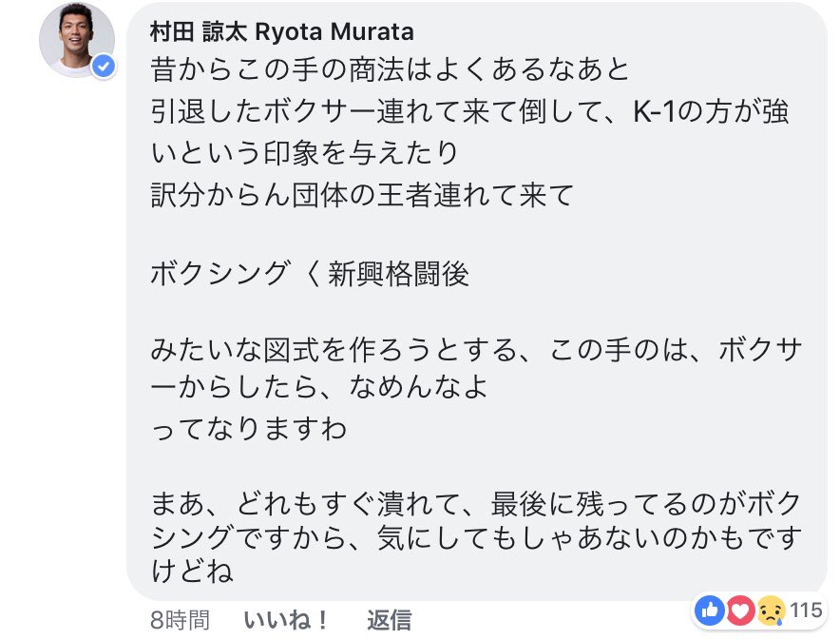Click the final line けどね

(x=192, y=571)
